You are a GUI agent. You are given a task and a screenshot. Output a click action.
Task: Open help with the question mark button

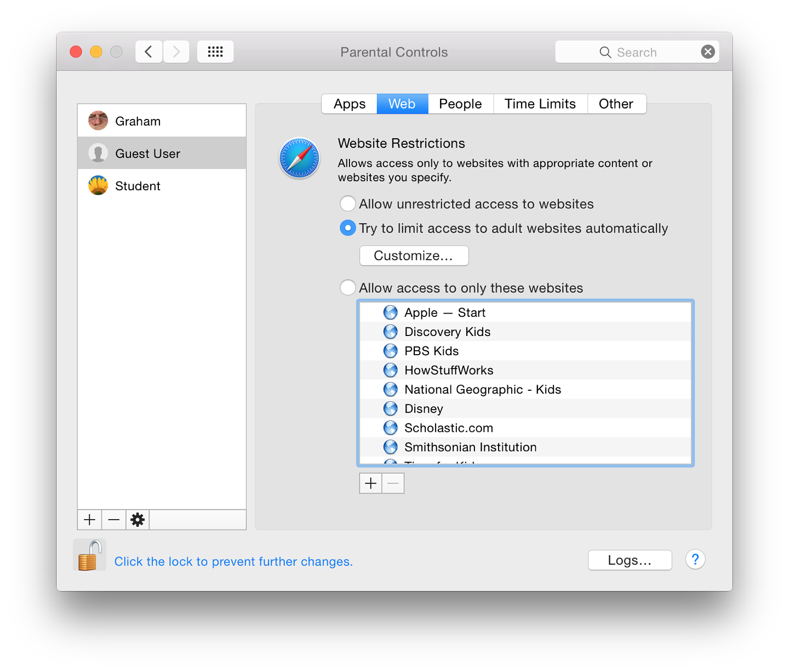(x=695, y=560)
